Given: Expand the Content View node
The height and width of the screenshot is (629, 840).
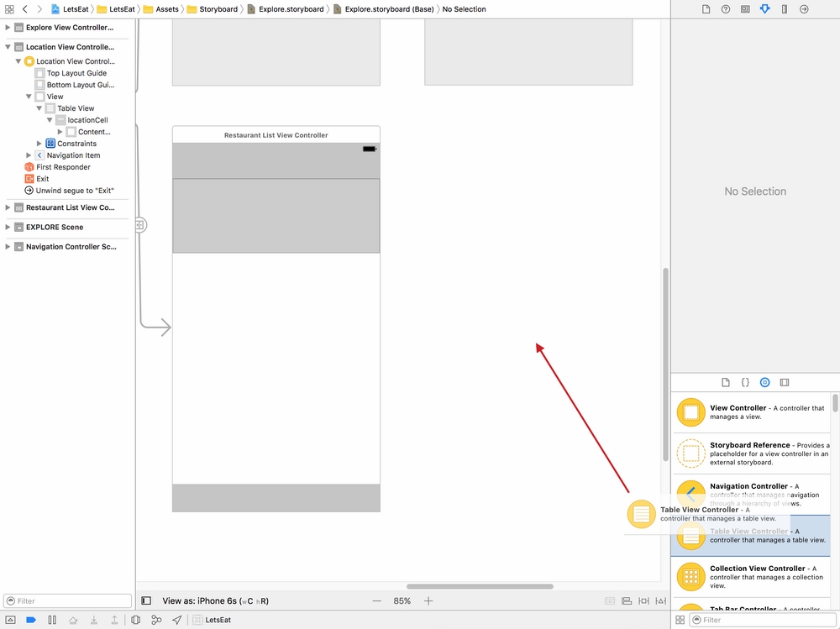Looking at the screenshot, I should (60, 132).
